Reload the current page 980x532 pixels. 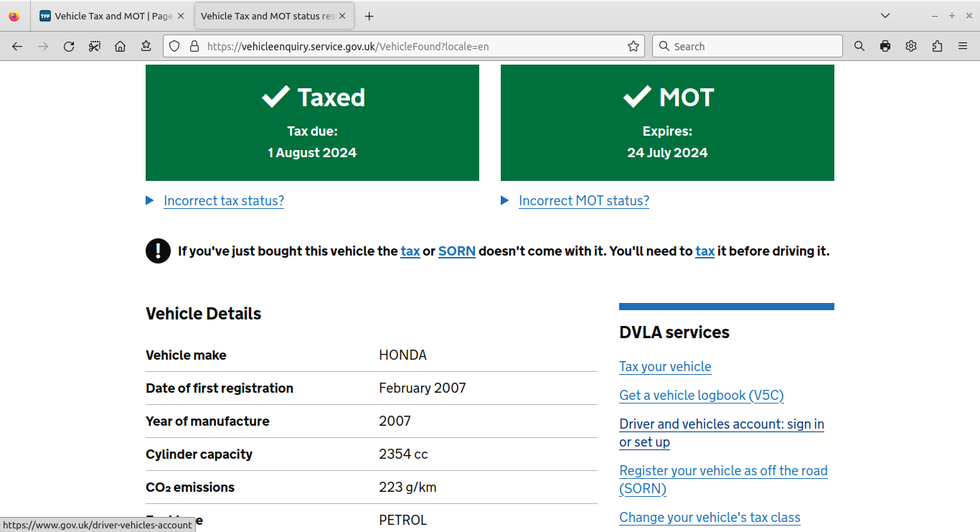pyautogui.click(x=69, y=46)
